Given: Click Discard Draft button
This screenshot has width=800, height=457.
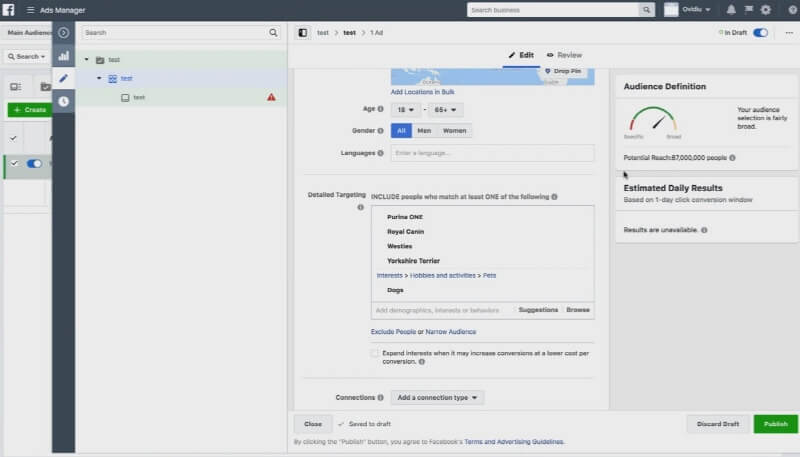Looking at the screenshot, I should (718, 424).
